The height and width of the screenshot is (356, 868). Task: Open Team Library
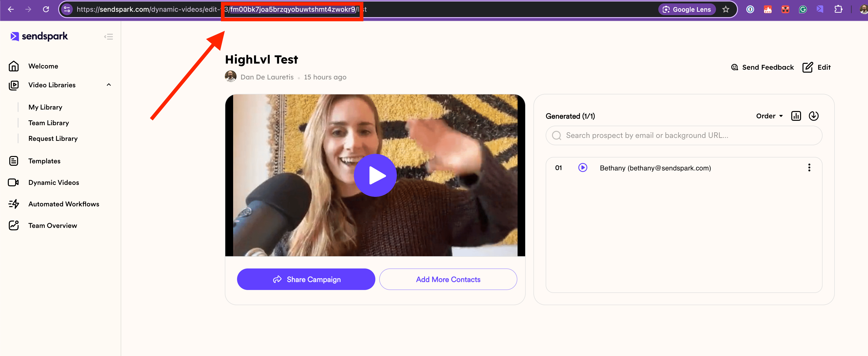click(x=49, y=123)
